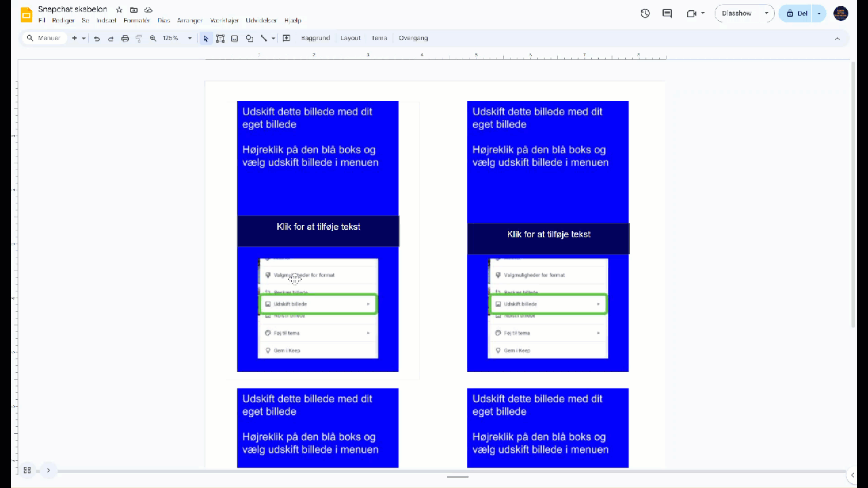
Task: Click the Insert image icon
Action: pos(235,39)
